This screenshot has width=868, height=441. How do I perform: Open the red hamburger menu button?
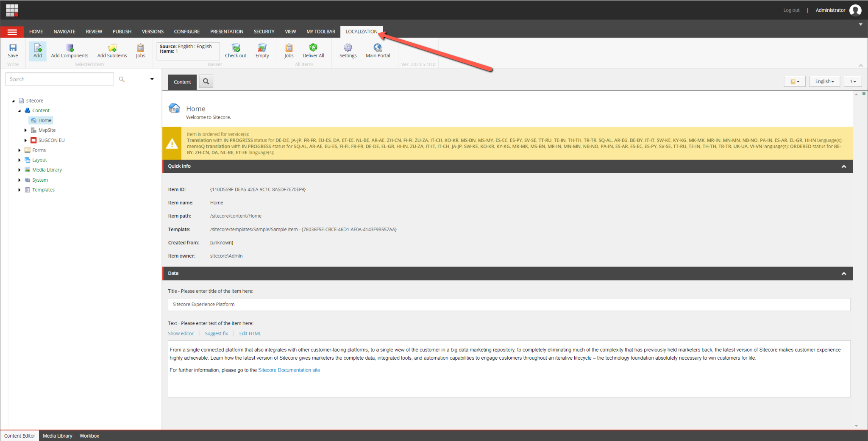[12, 32]
